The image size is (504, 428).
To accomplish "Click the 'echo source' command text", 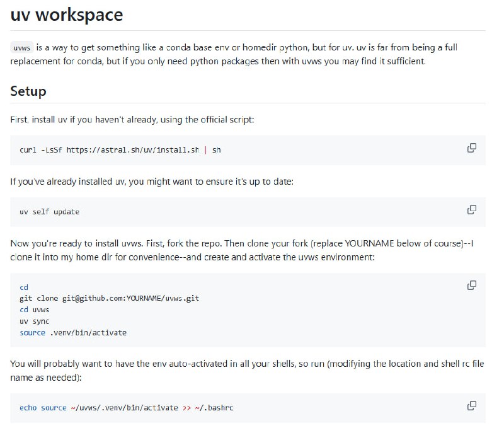I will tap(43, 408).
